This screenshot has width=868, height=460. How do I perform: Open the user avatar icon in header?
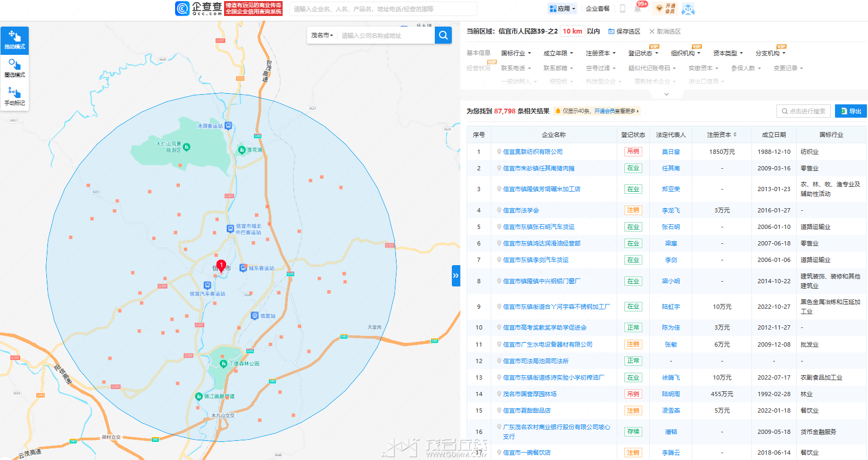pos(688,9)
